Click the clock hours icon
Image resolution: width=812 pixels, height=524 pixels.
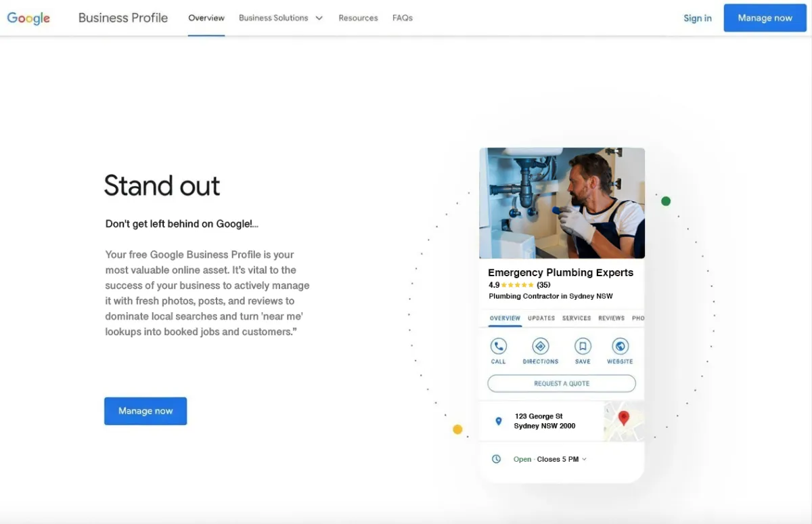(x=496, y=459)
